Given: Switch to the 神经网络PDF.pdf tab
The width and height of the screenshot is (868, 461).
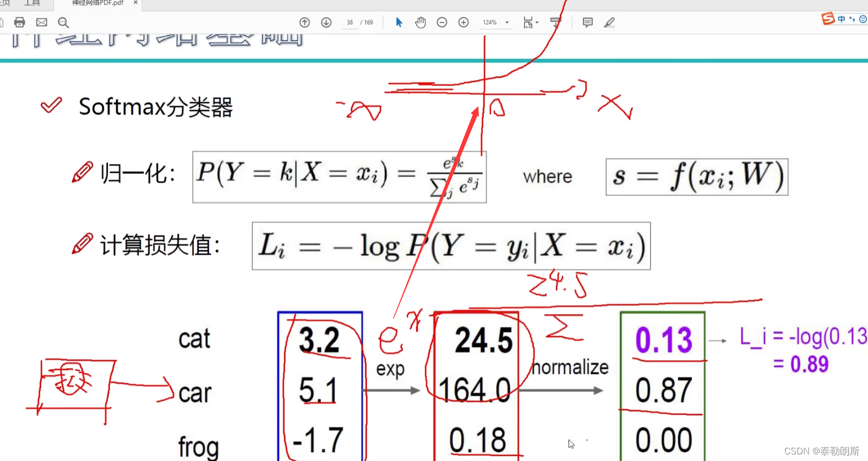Looking at the screenshot, I should point(98,3).
